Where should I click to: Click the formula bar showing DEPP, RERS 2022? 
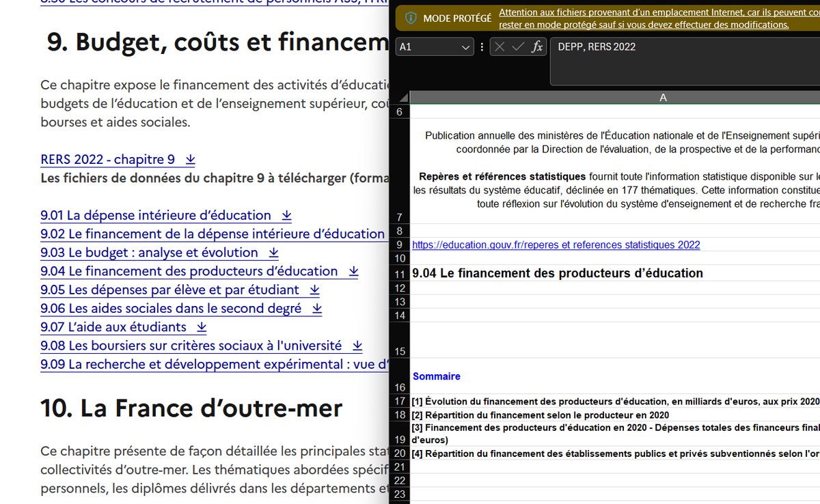pos(685,61)
